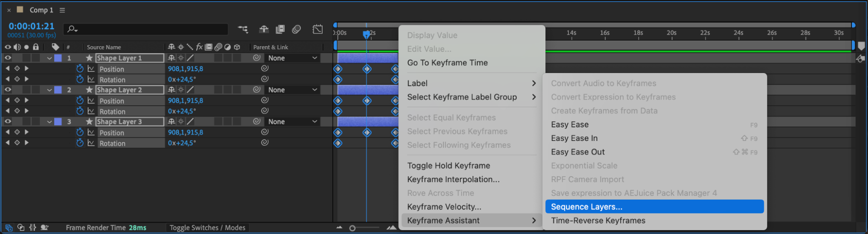868x234 pixels.
Task: Select Easy Ease menu item
Action: (x=570, y=124)
